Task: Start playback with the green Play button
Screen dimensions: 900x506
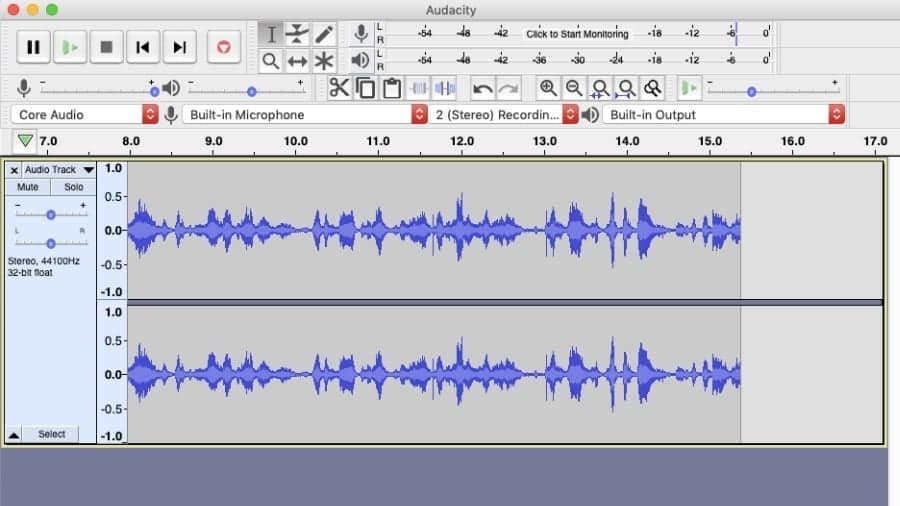Action: coord(70,47)
